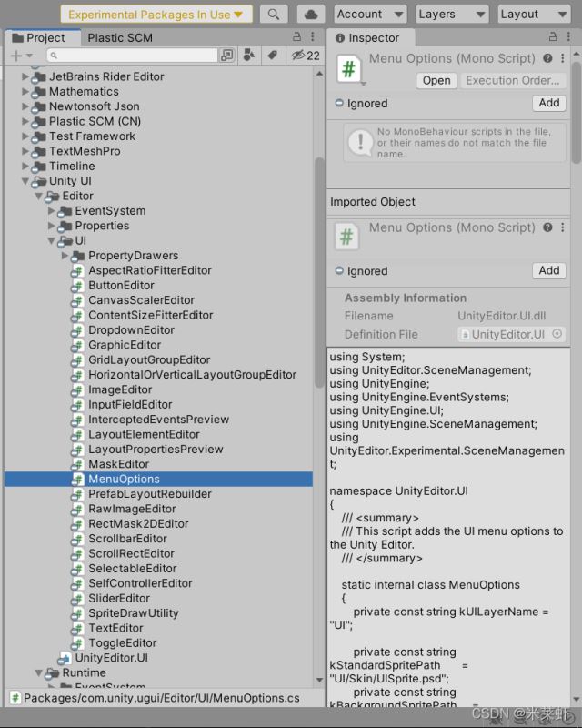Click Open button for the script
This screenshot has height=728, width=582.
tap(436, 80)
